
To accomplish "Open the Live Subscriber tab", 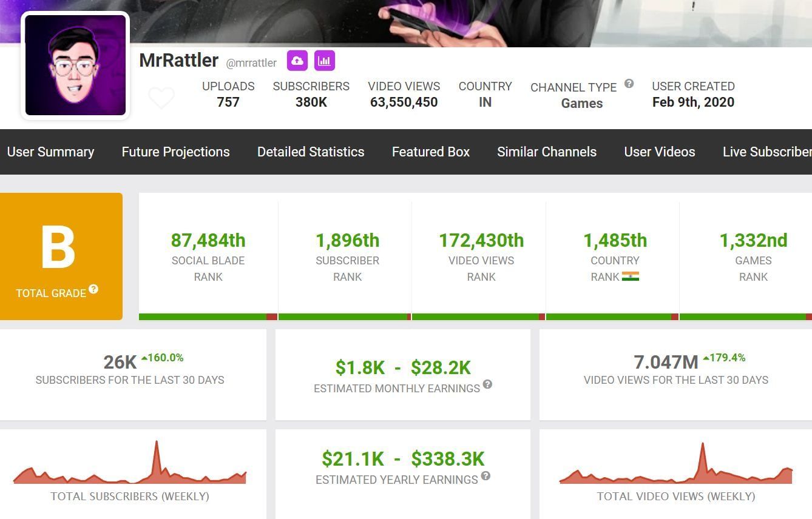I will [766, 152].
